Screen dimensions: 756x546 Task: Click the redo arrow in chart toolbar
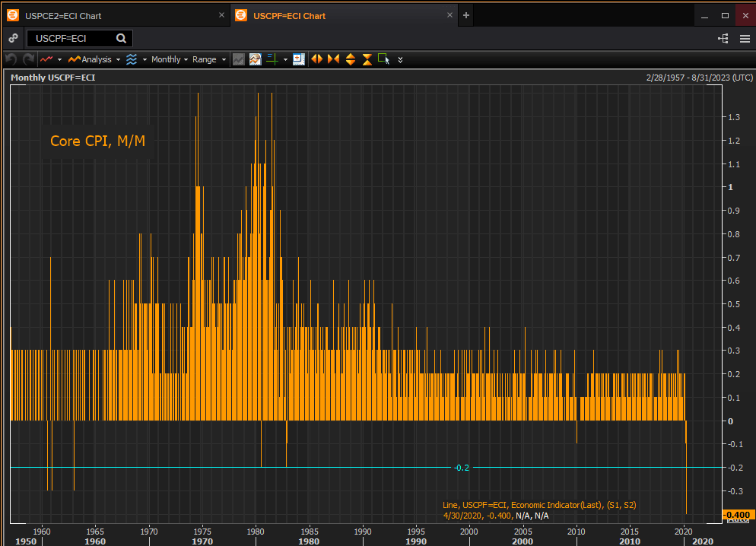[x=28, y=59]
